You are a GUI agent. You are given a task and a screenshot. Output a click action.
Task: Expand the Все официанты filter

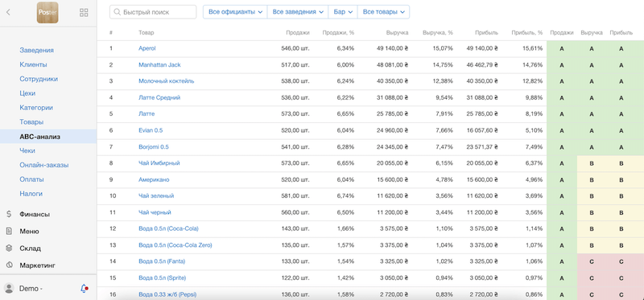pyautogui.click(x=235, y=12)
